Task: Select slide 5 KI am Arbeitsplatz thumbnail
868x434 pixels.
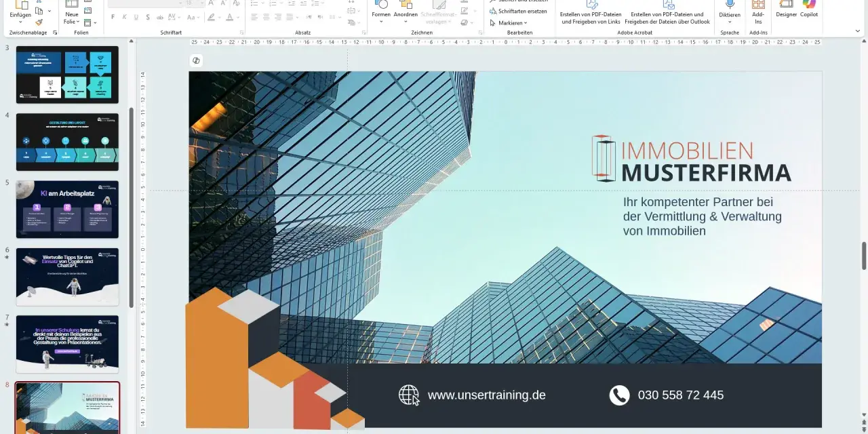Action: [67, 209]
